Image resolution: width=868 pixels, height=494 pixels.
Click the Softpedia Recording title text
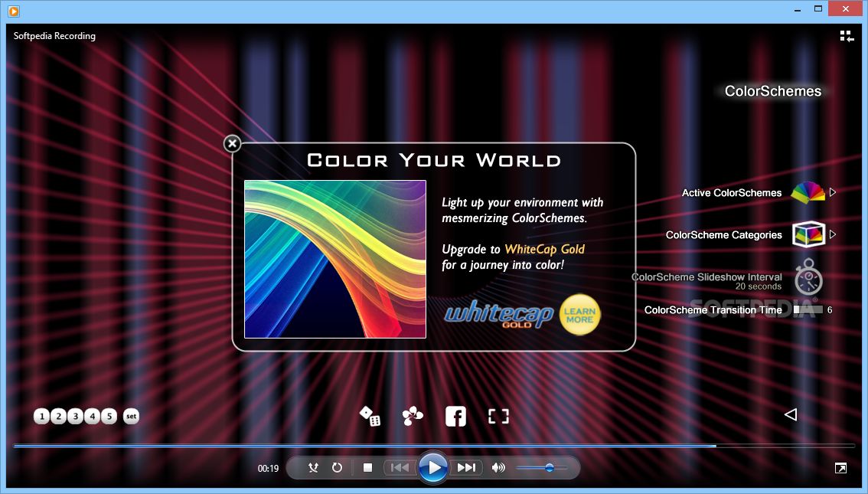pos(54,36)
